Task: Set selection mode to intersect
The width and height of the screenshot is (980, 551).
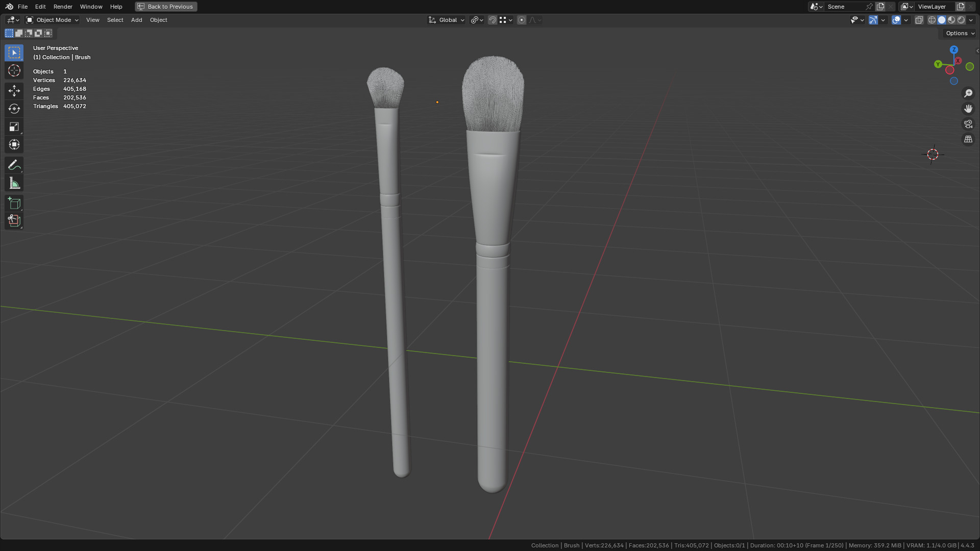Action: 48,33
